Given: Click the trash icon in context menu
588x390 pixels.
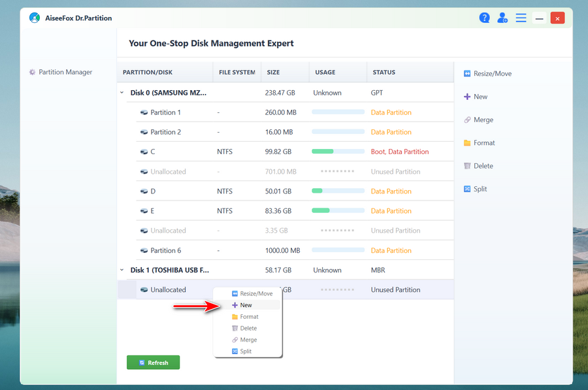Looking at the screenshot, I should (x=235, y=328).
